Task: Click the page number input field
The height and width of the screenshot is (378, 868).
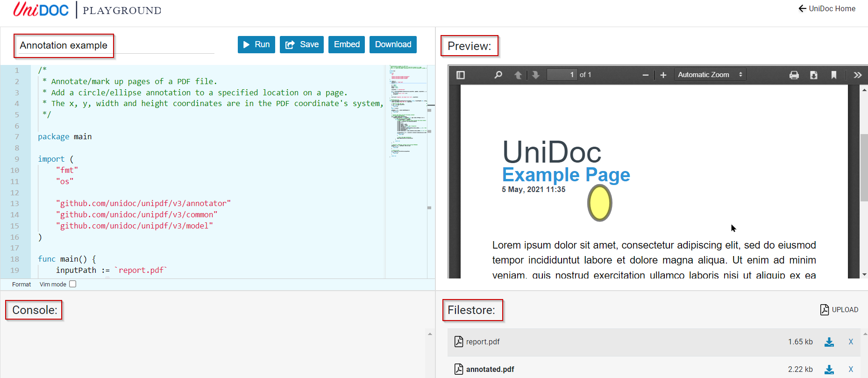Action: coord(562,75)
